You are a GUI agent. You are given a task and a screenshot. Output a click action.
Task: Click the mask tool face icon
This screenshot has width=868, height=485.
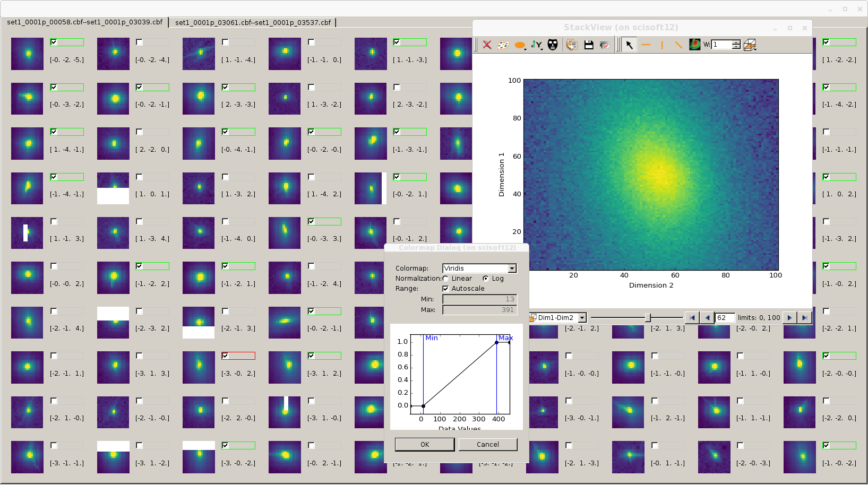[553, 45]
